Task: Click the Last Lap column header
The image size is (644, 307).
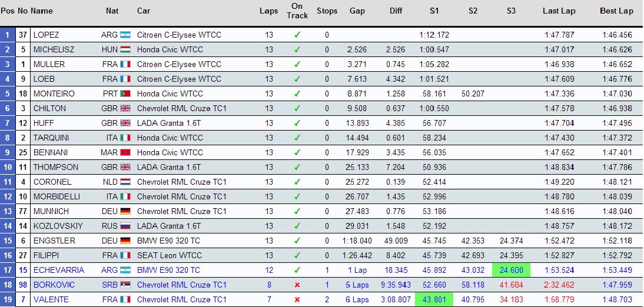Action: [x=559, y=11]
